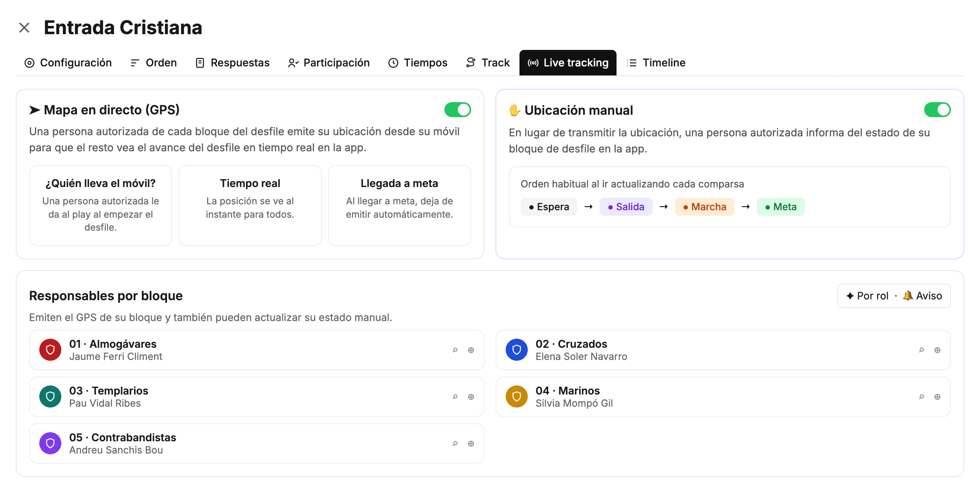Click the name Pau Vidal Ribes

105,404
